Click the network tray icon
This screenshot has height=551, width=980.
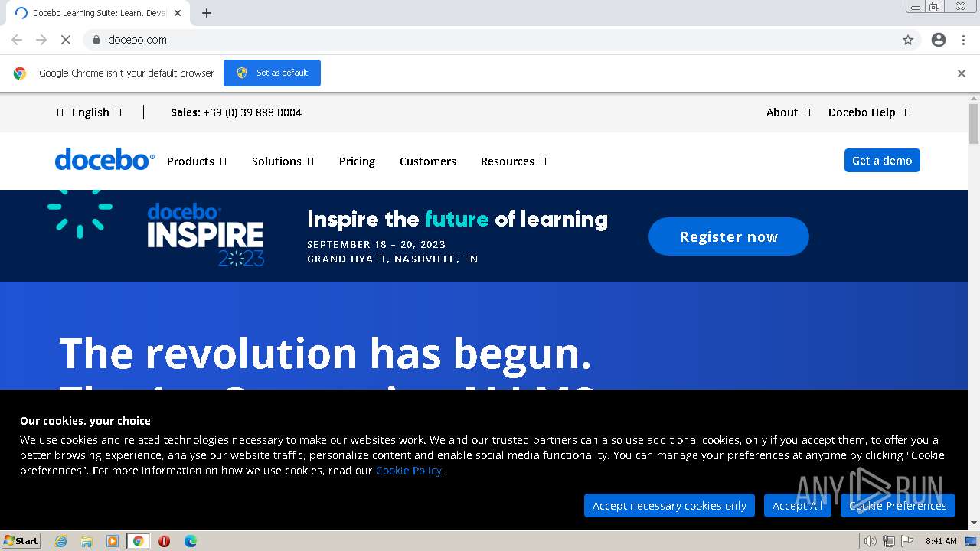888,541
